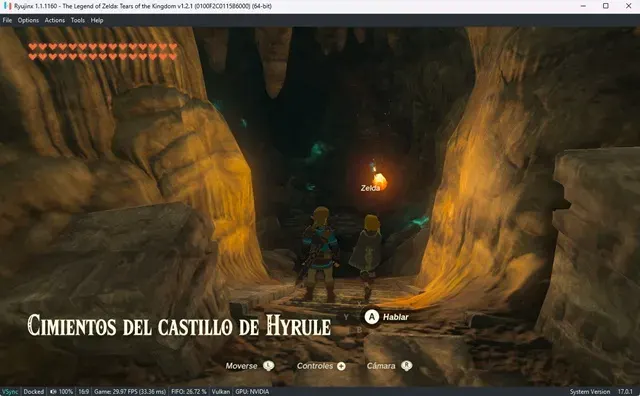
Task: Minimize the Ryujinx window
Action: pyautogui.click(x=583, y=6)
